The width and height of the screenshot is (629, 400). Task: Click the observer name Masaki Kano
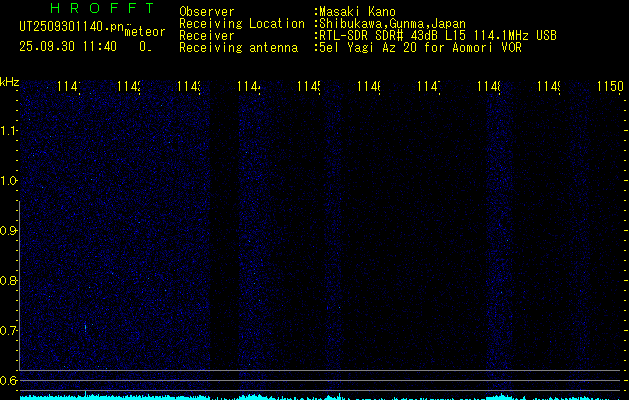[357, 12]
